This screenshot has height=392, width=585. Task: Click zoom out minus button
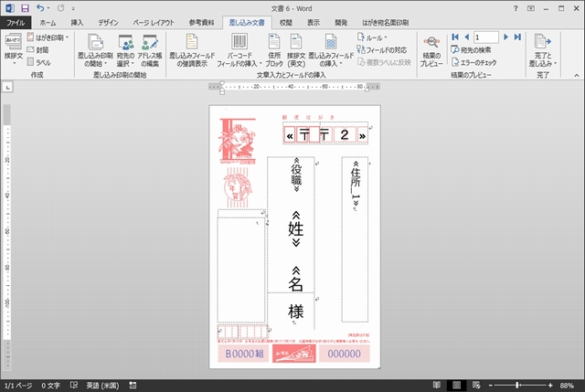point(491,386)
